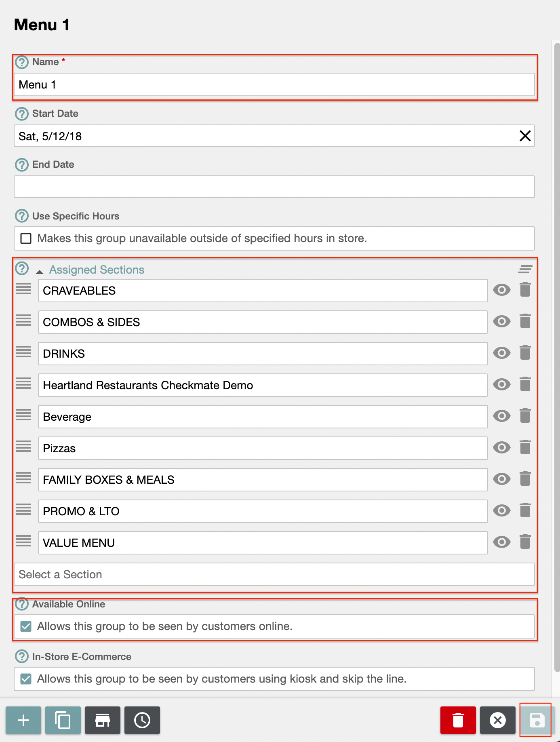Viewport: 560px width, 742px height.
Task: Click the cancel X circle button
Action: tap(497, 720)
